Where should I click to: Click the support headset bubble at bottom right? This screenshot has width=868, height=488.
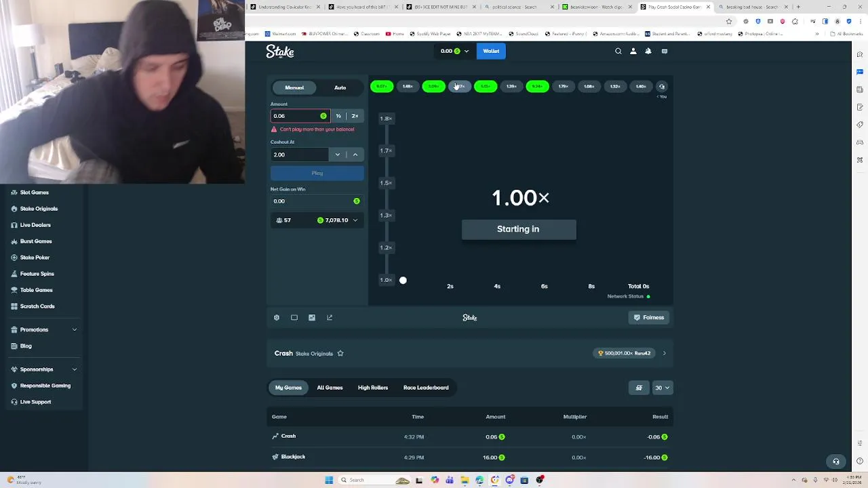(x=836, y=462)
